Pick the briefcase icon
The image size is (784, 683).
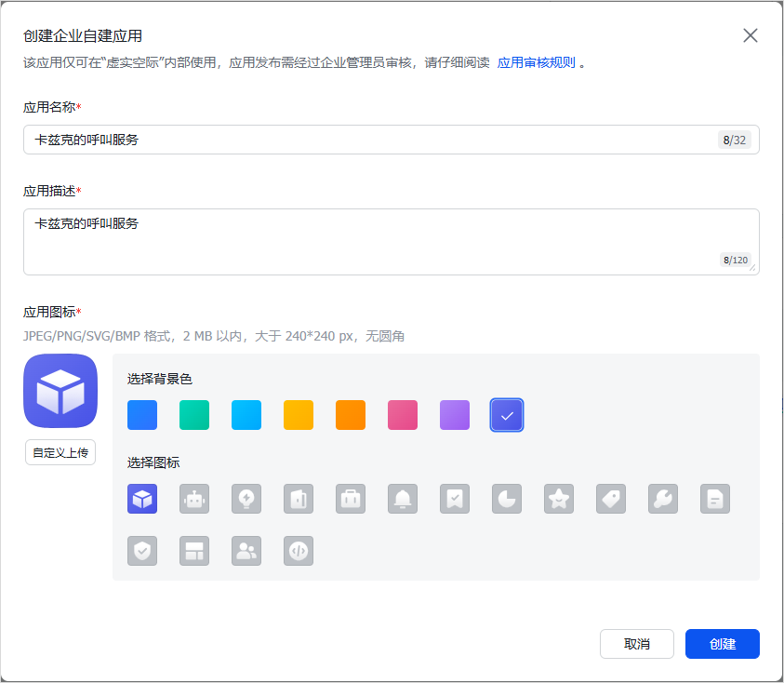tap(351, 499)
